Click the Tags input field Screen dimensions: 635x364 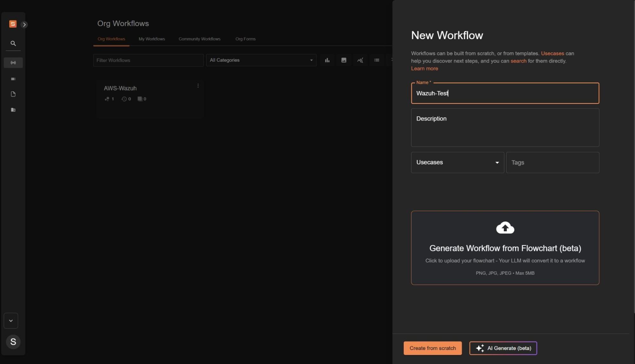(552, 162)
